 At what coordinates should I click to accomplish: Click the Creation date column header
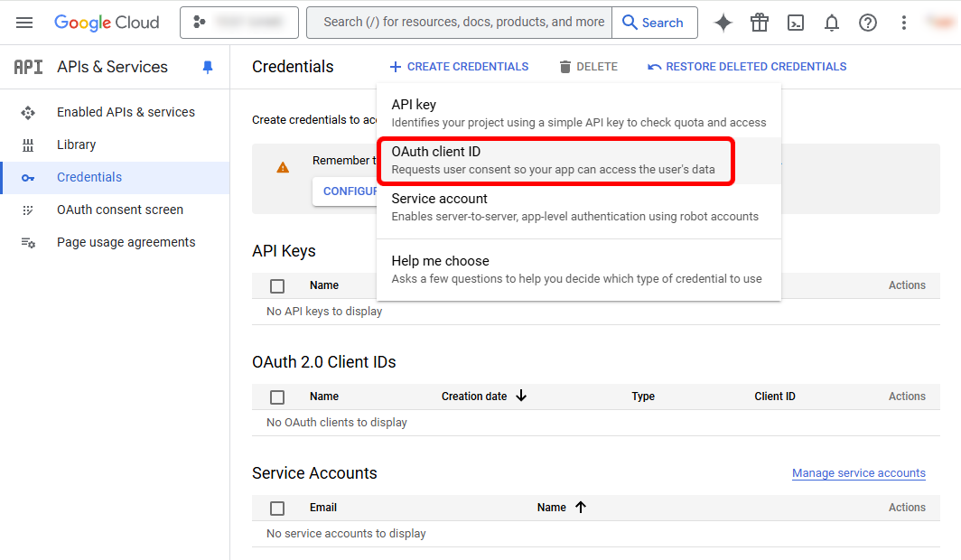[474, 397]
